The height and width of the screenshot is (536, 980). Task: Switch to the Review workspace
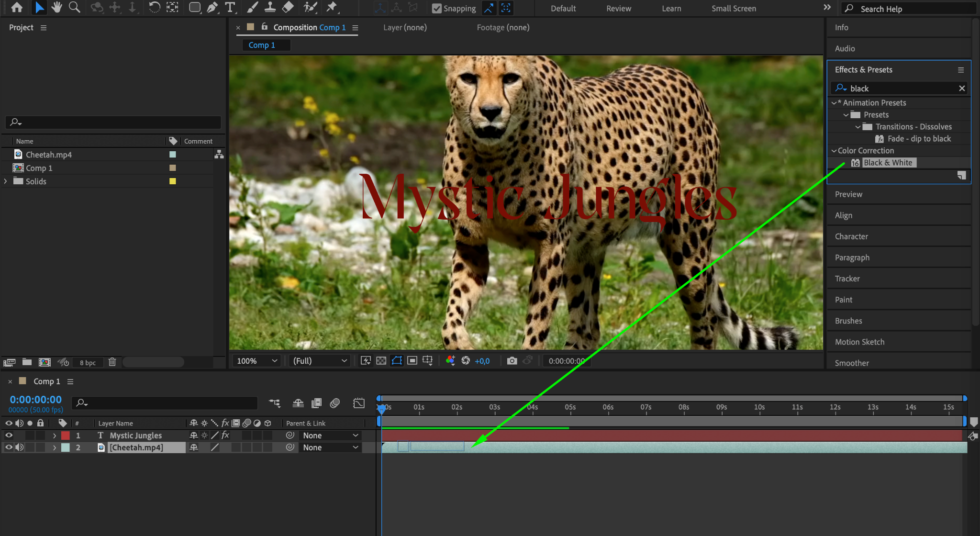(x=618, y=9)
